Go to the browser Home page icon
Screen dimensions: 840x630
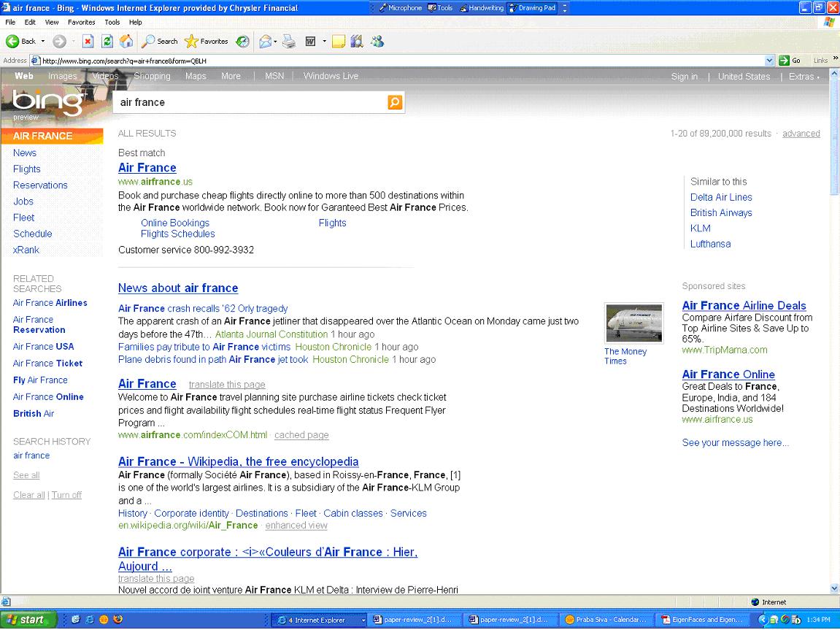126,42
